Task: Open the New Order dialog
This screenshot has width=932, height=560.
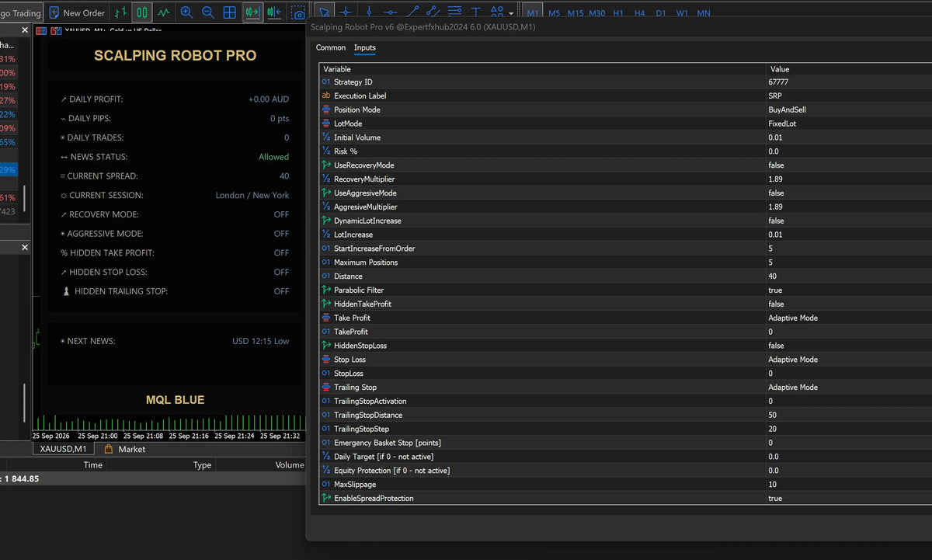Action: pos(77,12)
